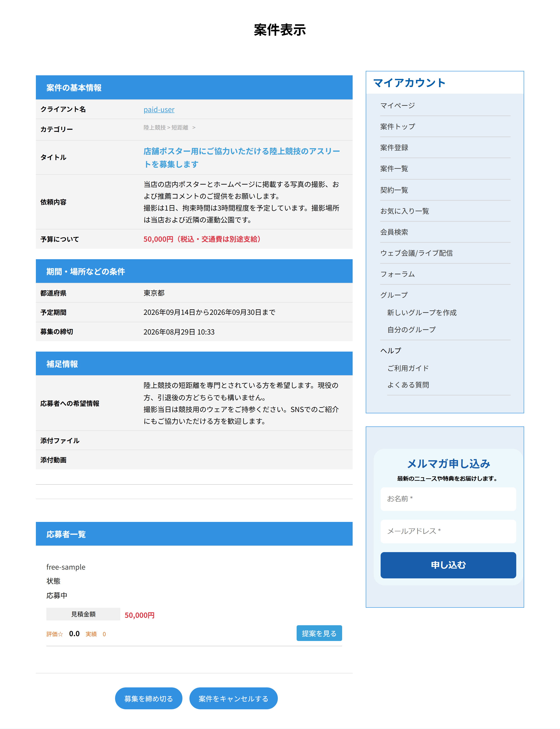The height and width of the screenshot is (729, 560).
Task: Open 会員検索 in the sidebar
Action: (x=394, y=232)
